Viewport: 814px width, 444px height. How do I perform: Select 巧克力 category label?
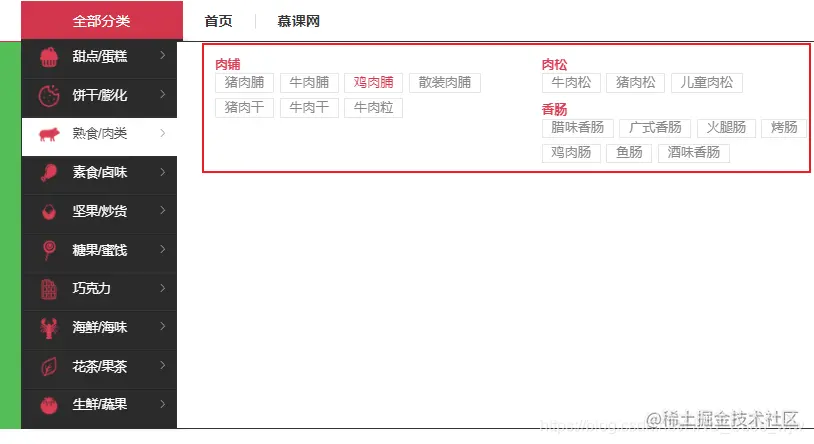click(91, 288)
